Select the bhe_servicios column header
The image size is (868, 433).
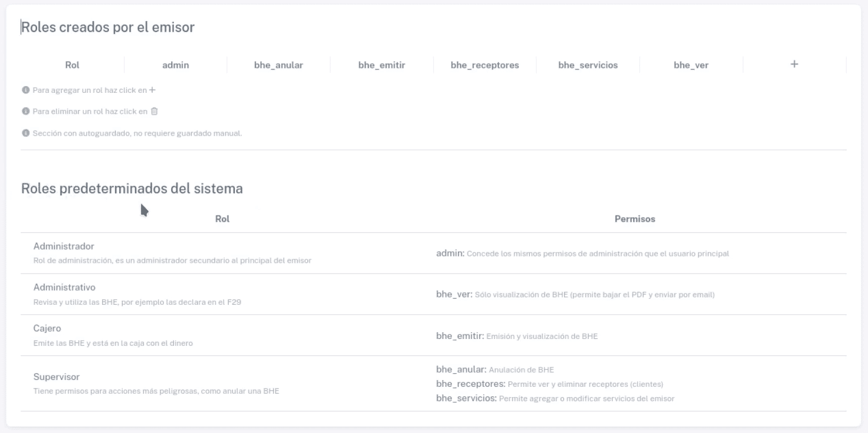click(588, 65)
